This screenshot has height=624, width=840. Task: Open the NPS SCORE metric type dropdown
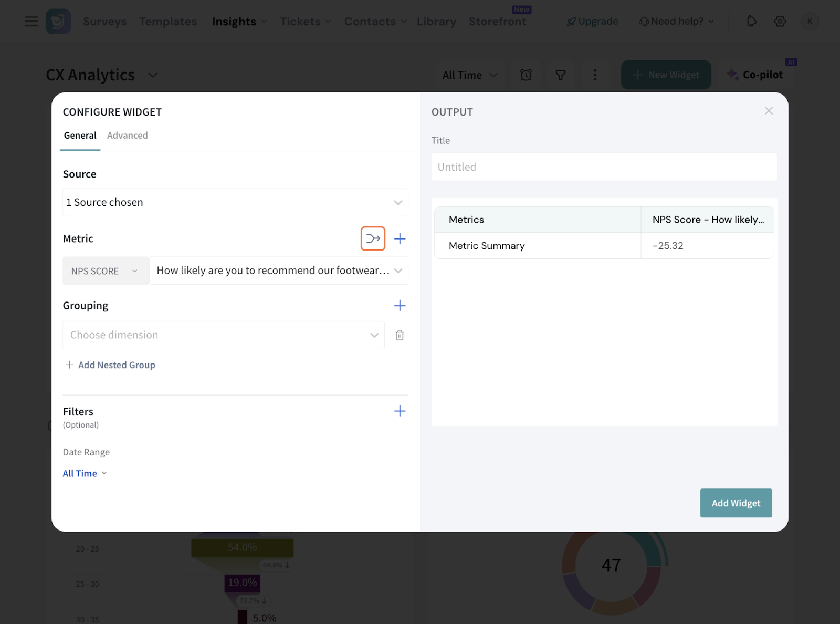click(x=106, y=271)
